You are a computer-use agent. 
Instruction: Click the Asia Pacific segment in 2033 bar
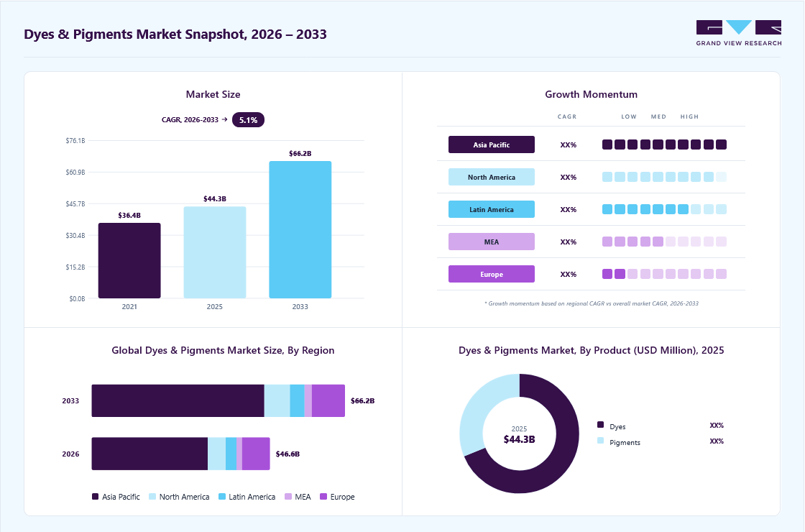pyautogui.click(x=178, y=400)
